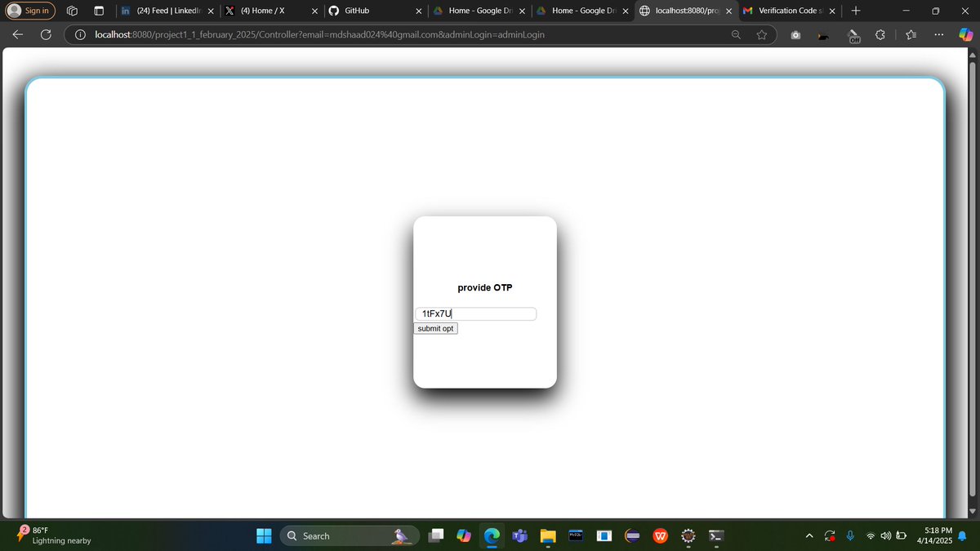Open the Sign in profile button

29,11
